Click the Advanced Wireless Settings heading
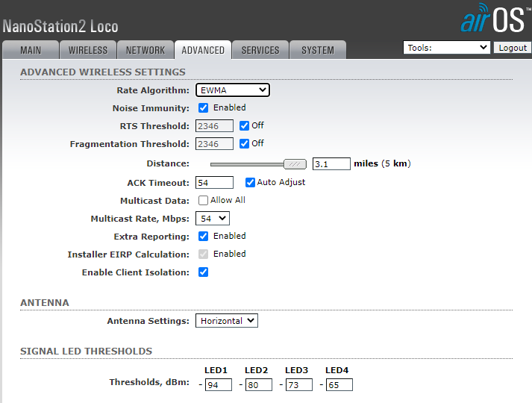Screen dimensions: 532x403 103,72
